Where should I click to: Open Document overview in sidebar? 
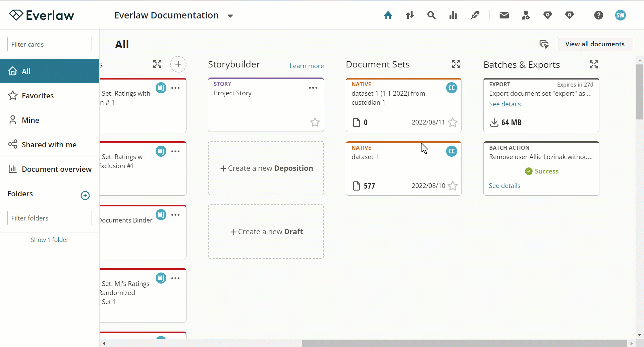pos(50,169)
